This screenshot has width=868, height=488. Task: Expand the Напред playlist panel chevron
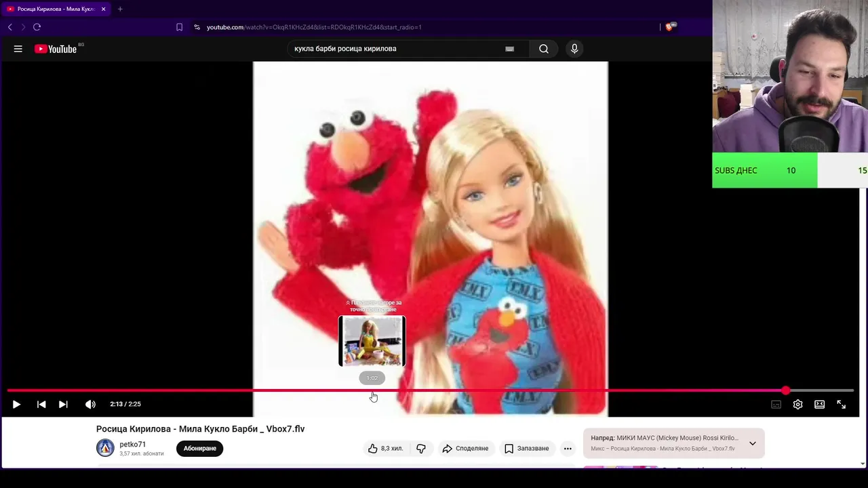point(753,443)
